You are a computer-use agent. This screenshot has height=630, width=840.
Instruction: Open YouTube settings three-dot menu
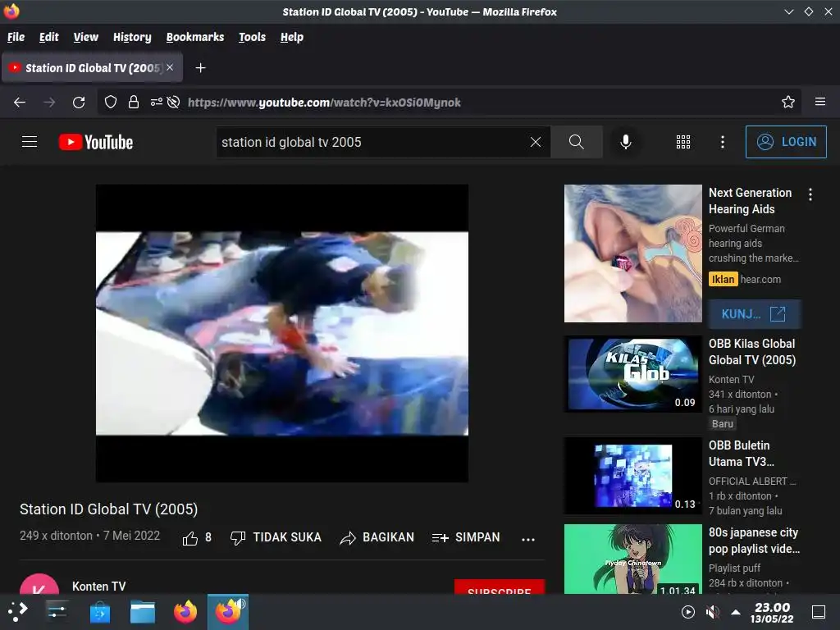pyautogui.click(x=723, y=142)
